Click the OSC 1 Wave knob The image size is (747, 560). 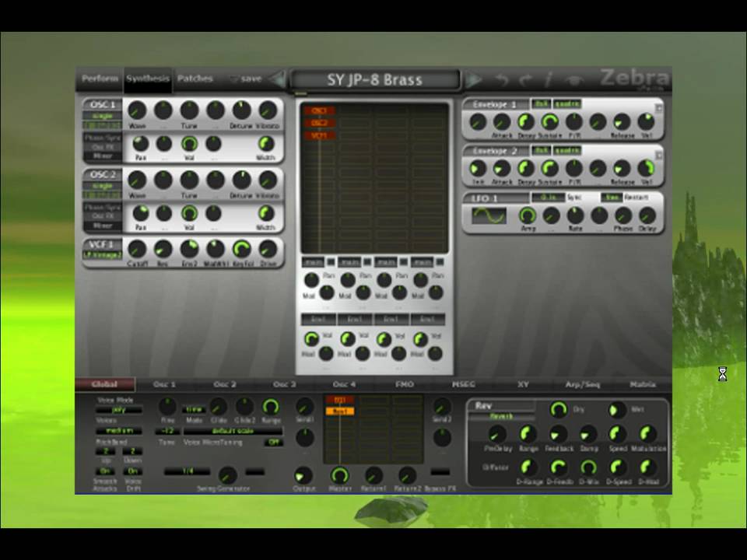tap(137, 110)
